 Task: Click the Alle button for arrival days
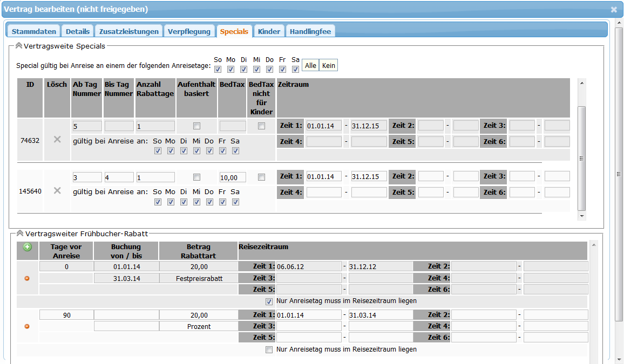pos(310,65)
